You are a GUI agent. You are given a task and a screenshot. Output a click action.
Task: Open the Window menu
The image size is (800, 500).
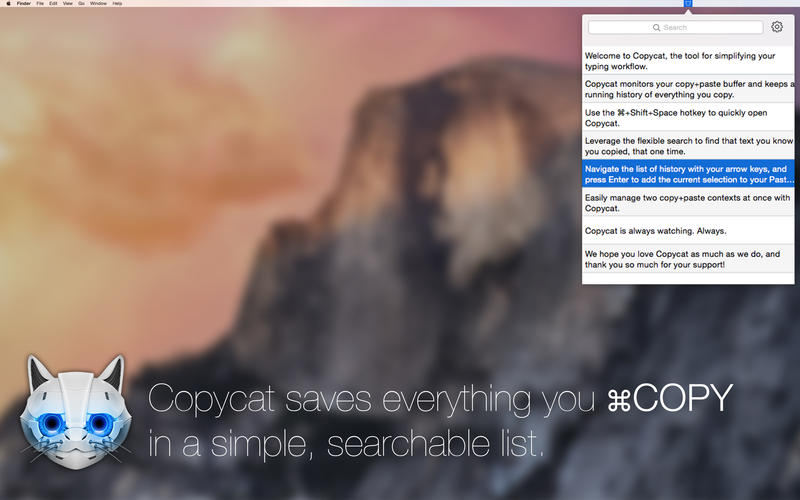(98, 3)
